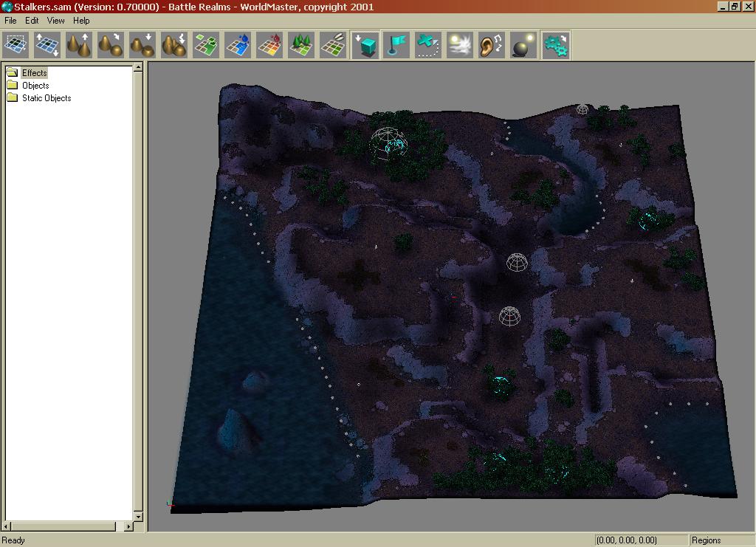Select the grid selection tool icon
Viewport: 756px width, 547px height.
tap(16, 45)
